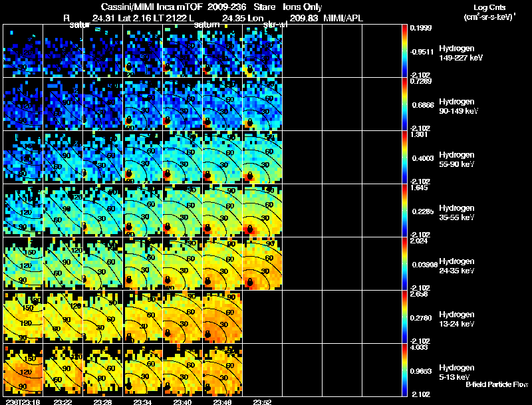Click the '23:46' time label
This screenshot has width=532, height=405.
223,402
